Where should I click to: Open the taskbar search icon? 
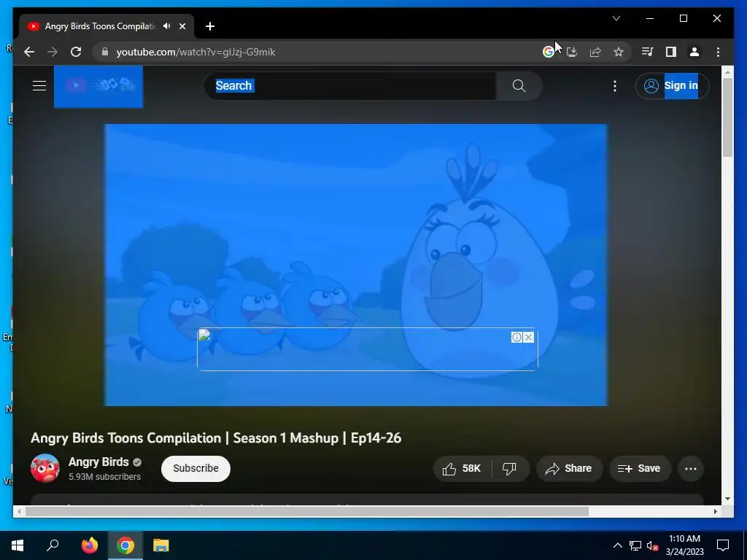[53, 545]
